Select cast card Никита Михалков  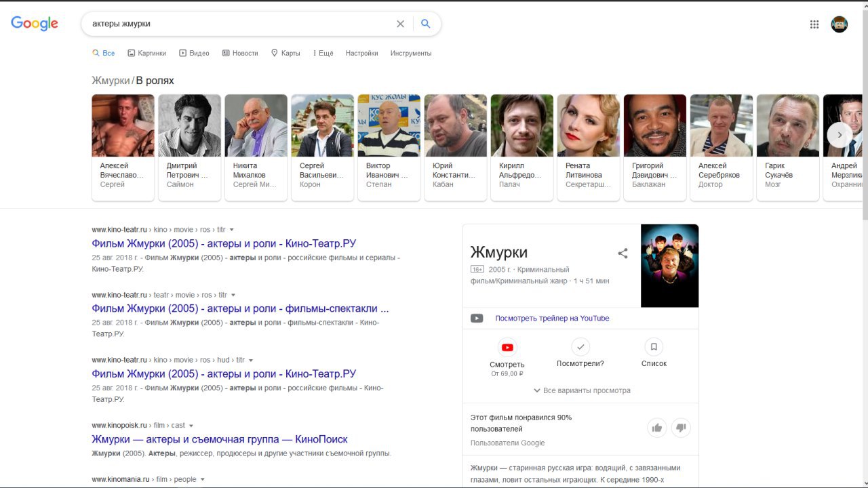tap(256, 148)
